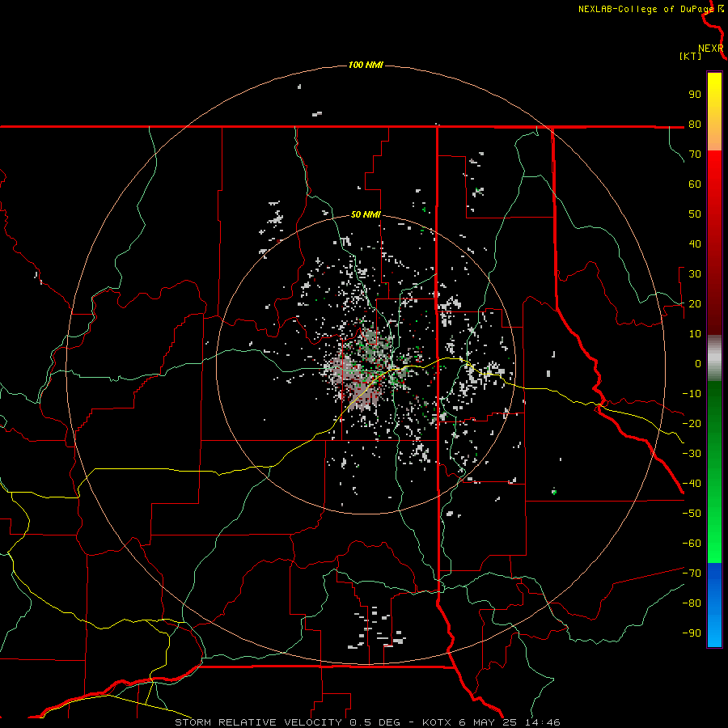
Task: Click the 100 NMI range ring label
Action: click(366, 65)
